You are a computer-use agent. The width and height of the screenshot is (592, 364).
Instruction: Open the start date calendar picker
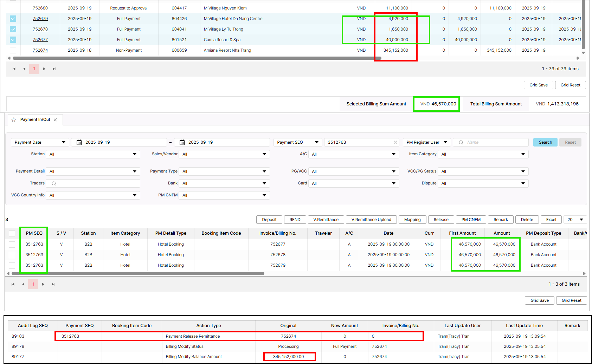click(x=79, y=142)
